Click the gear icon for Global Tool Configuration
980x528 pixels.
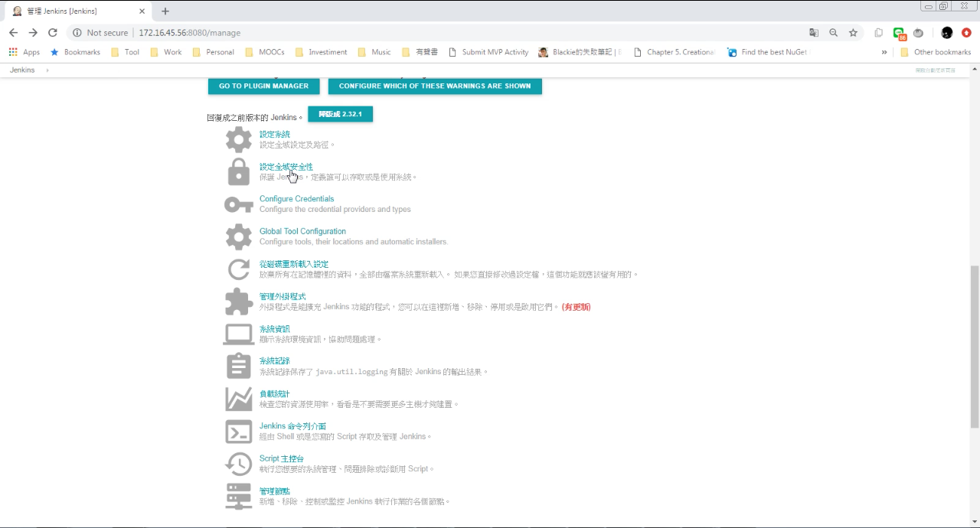point(239,237)
